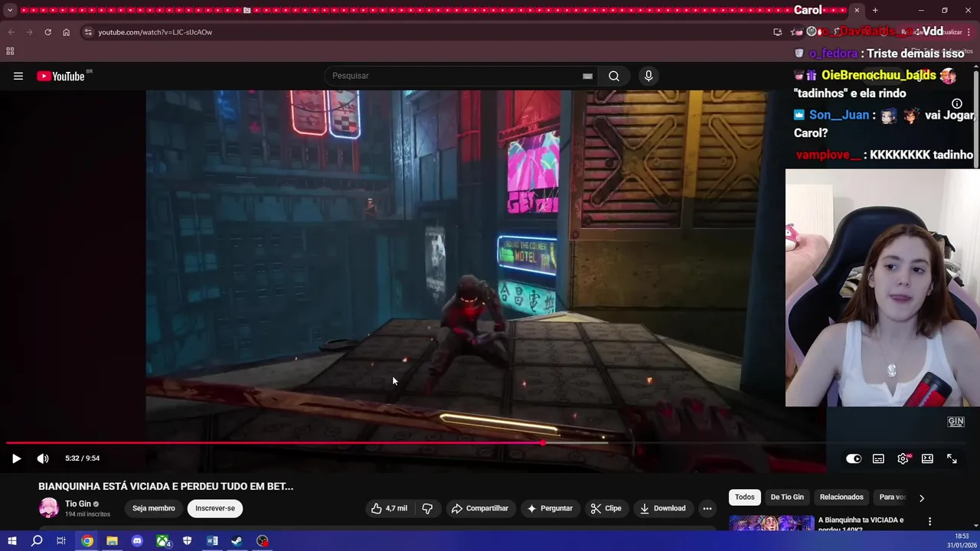
Task: Subscribe using Inscrever-se button
Action: [x=215, y=508]
